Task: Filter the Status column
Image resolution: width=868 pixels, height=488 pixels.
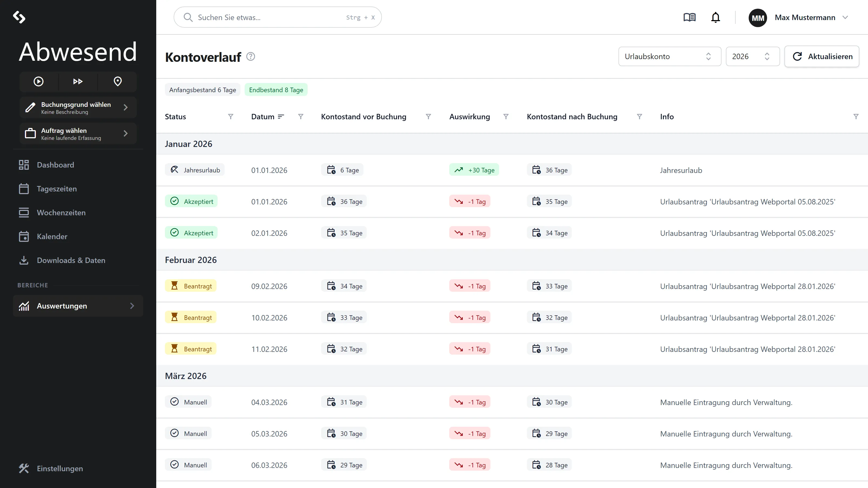Action: click(231, 117)
